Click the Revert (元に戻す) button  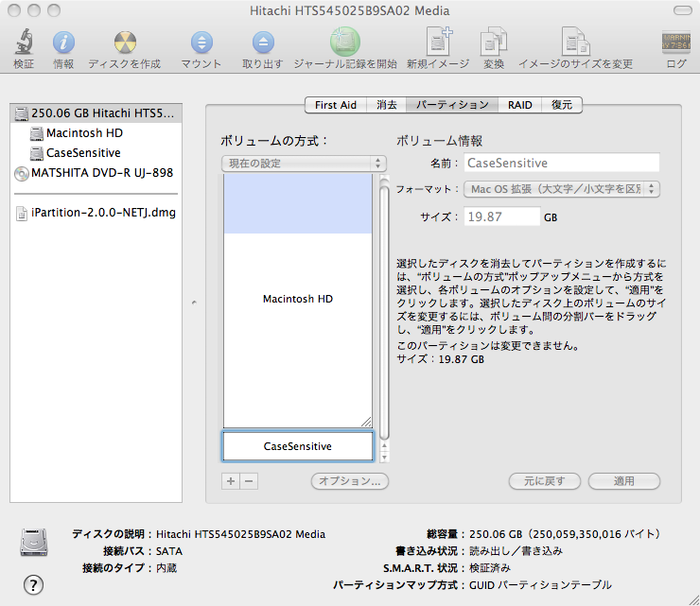point(545,481)
